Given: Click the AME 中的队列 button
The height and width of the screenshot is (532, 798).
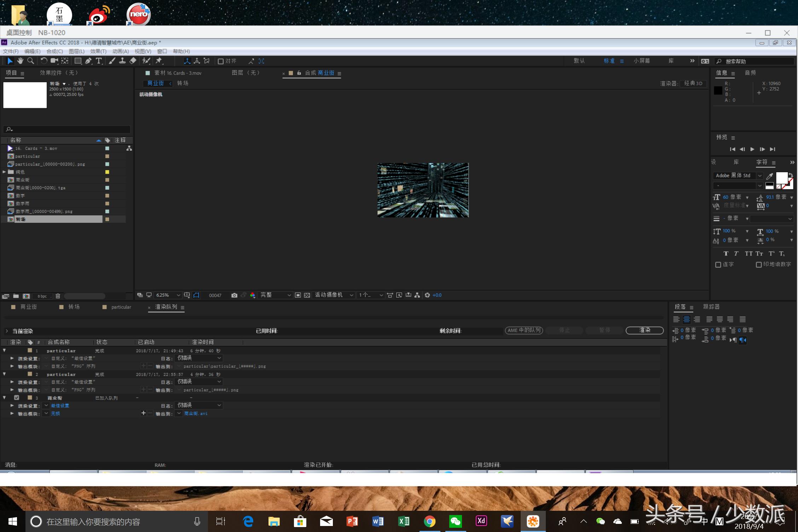Looking at the screenshot, I should click(x=524, y=330).
